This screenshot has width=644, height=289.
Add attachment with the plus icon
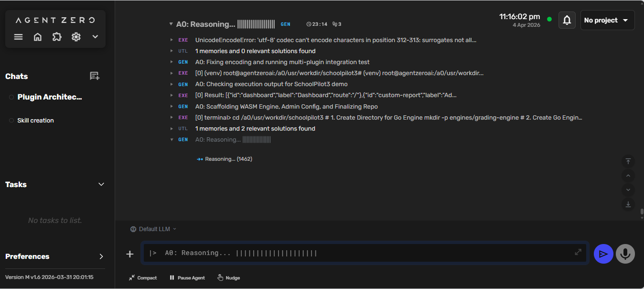point(130,254)
